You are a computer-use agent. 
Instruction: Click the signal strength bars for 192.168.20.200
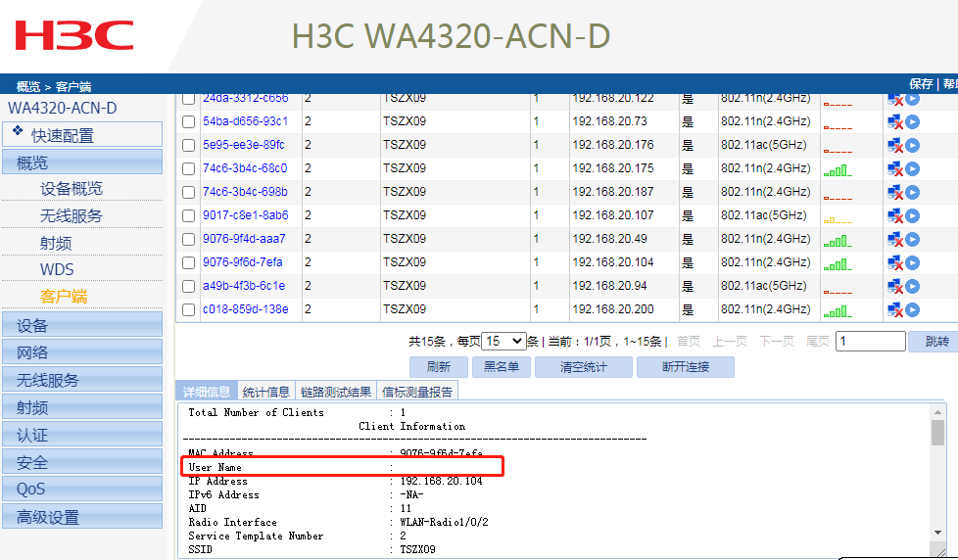838,312
